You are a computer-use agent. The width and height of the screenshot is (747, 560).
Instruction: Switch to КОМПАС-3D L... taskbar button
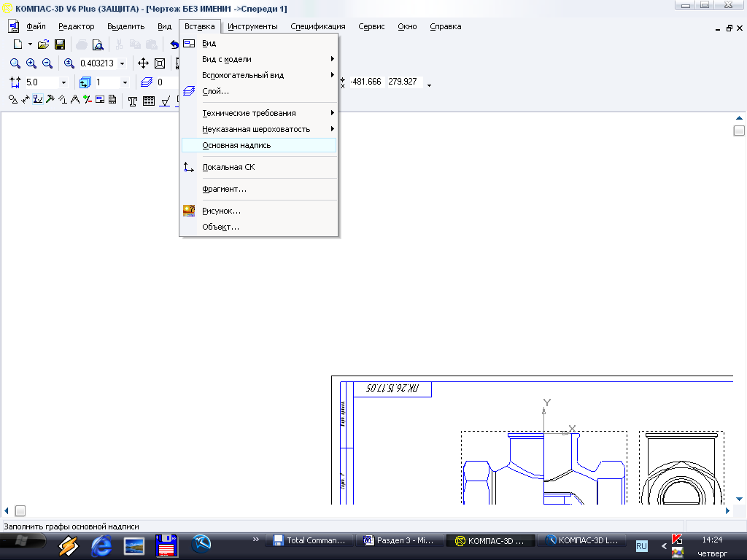tap(581, 540)
